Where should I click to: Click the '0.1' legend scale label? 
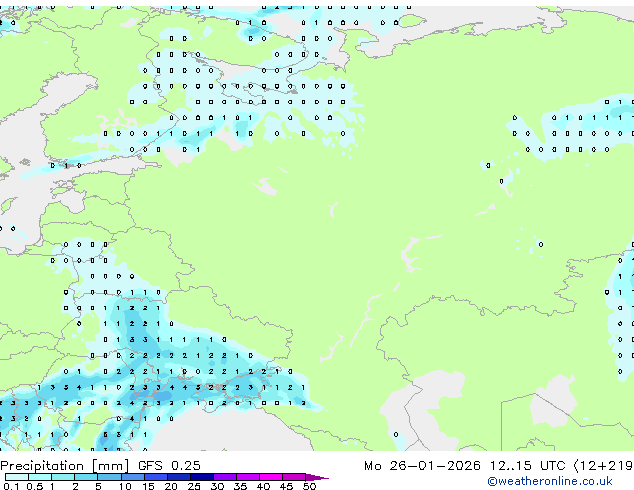(11, 486)
